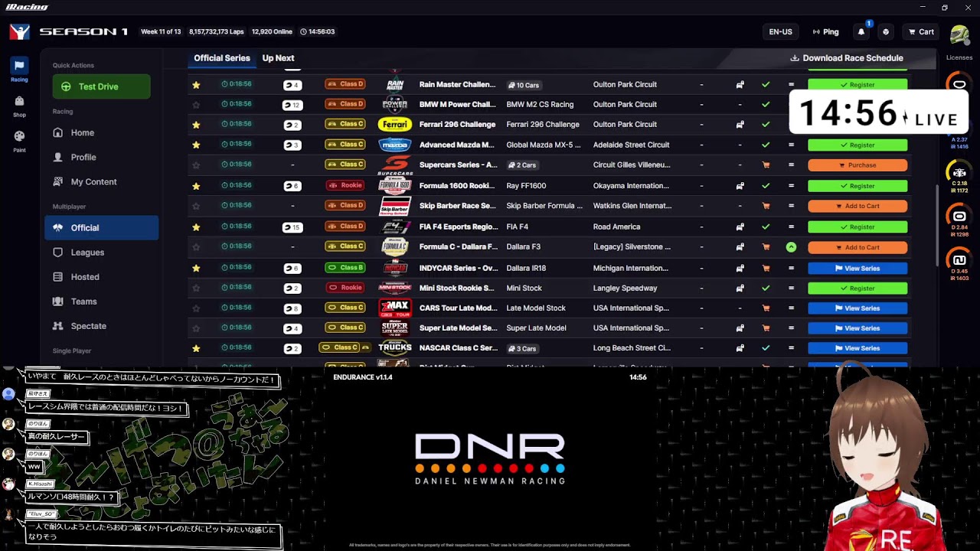The image size is (980, 551).
Task: Open My Content in the sidebar
Action: coord(101,182)
